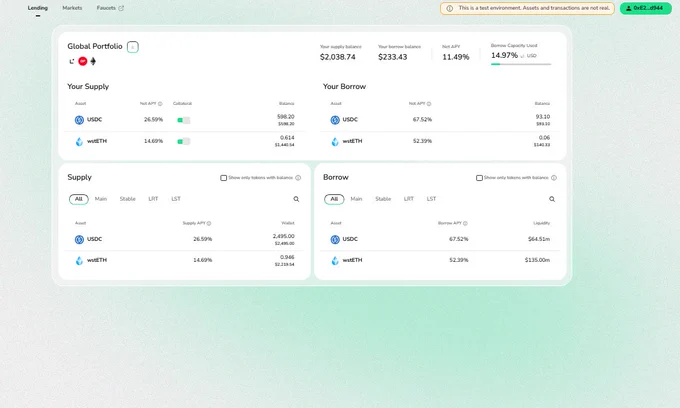Click the Supply APY info icon
The height and width of the screenshot is (408, 680).
click(x=209, y=223)
